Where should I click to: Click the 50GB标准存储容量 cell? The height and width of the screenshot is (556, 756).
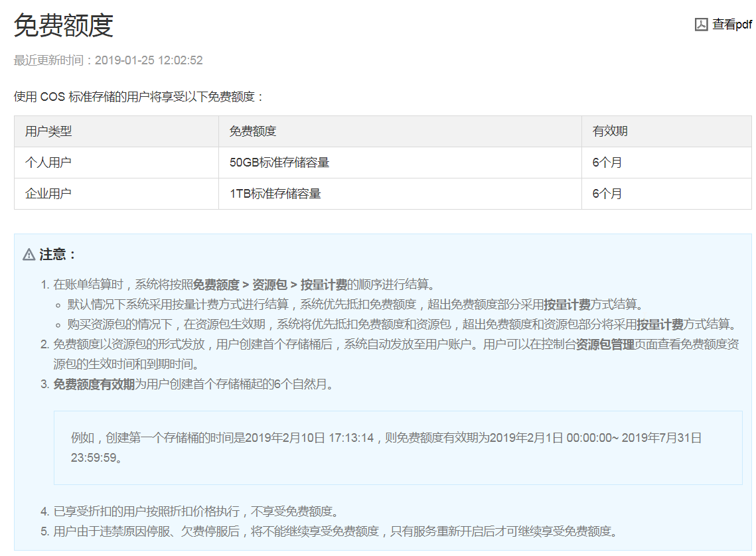400,163
